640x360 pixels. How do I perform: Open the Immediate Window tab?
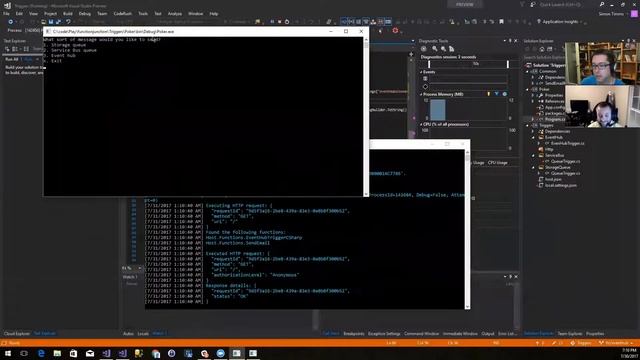(x=460, y=333)
